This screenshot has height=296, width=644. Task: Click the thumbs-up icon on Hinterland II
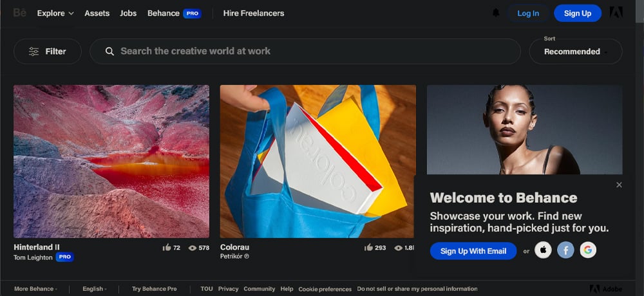click(x=167, y=247)
